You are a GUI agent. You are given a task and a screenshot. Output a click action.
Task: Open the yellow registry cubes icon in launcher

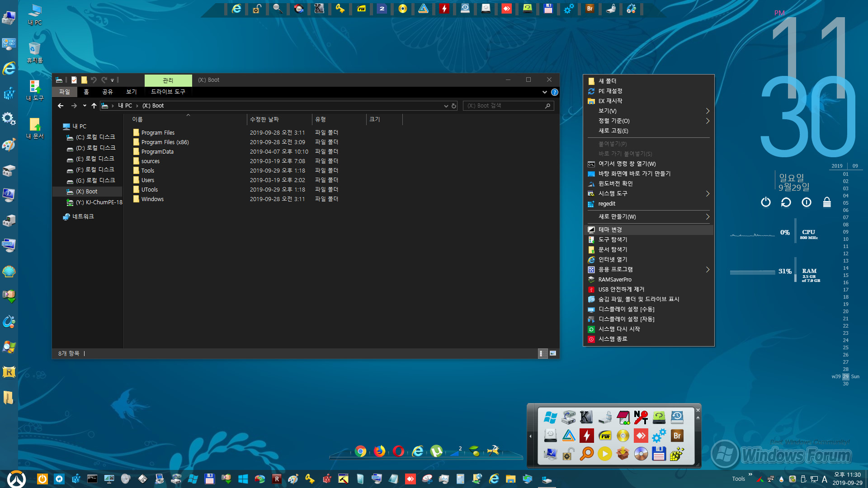(677, 453)
